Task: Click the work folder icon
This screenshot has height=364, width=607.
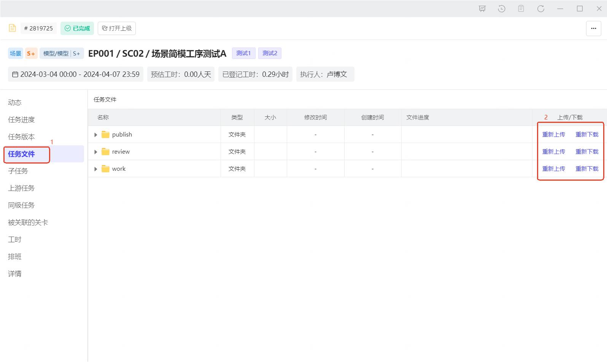Action: [105, 169]
